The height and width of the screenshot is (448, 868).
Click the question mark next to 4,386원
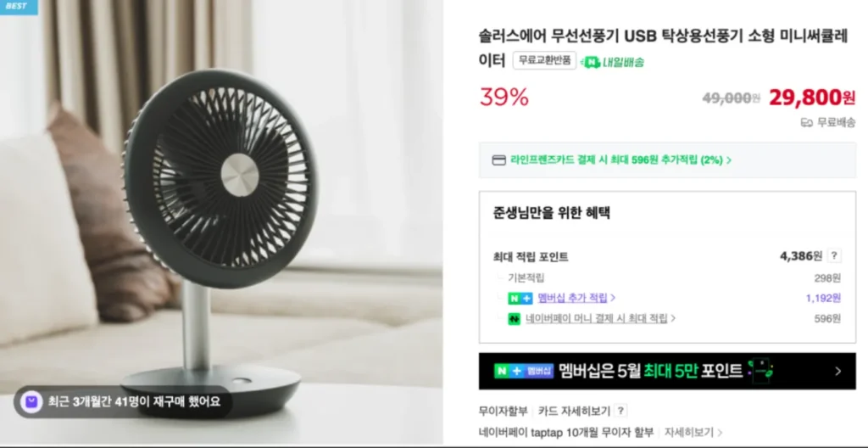pyautogui.click(x=834, y=255)
